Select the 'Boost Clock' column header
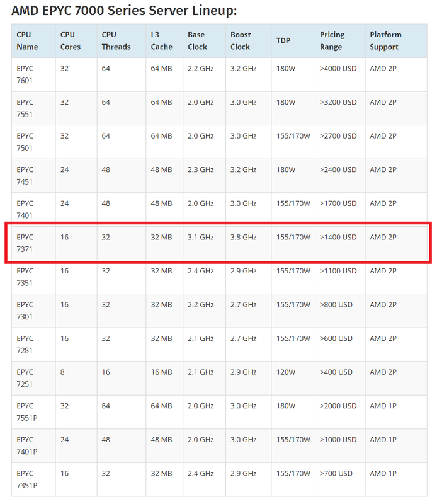The image size is (437, 504). (248, 41)
